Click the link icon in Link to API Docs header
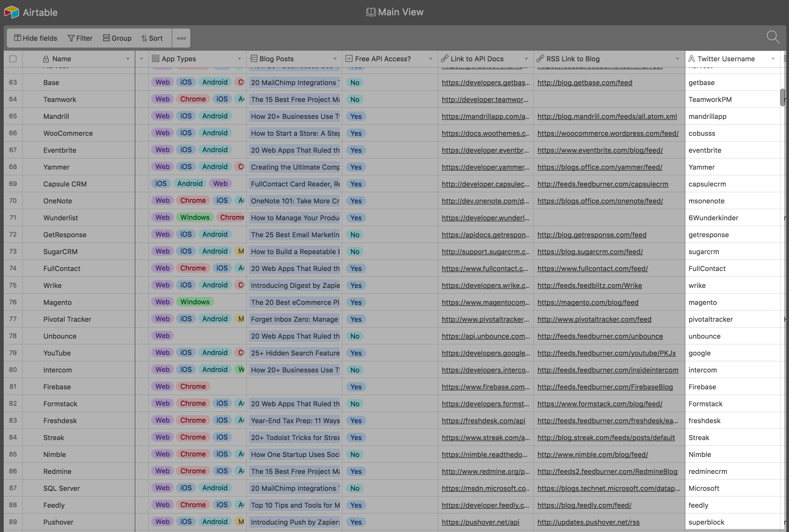 (445, 59)
